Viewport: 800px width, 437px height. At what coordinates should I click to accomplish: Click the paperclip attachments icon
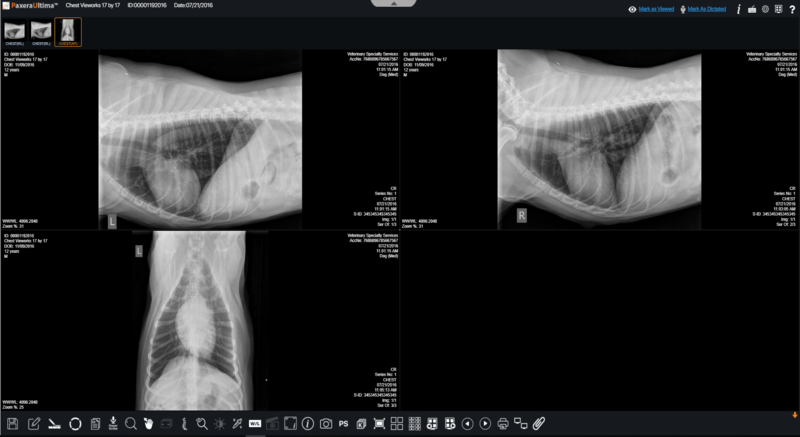click(x=538, y=424)
